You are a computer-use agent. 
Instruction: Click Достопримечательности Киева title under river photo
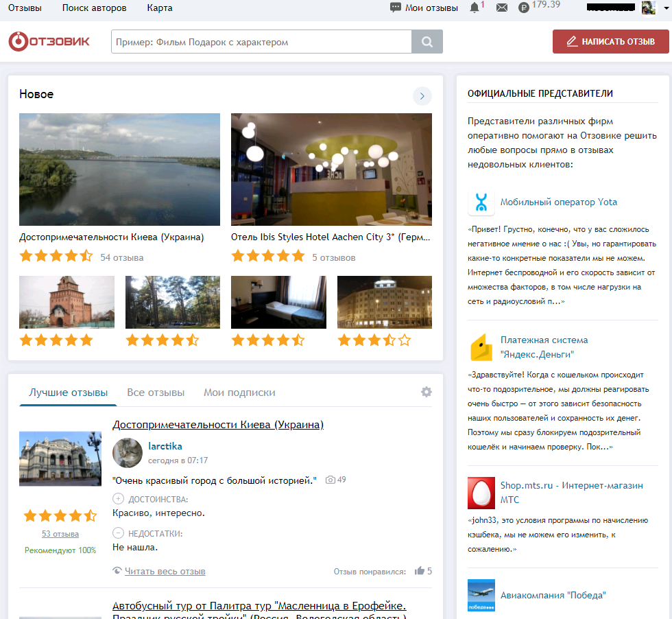coord(111,237)
